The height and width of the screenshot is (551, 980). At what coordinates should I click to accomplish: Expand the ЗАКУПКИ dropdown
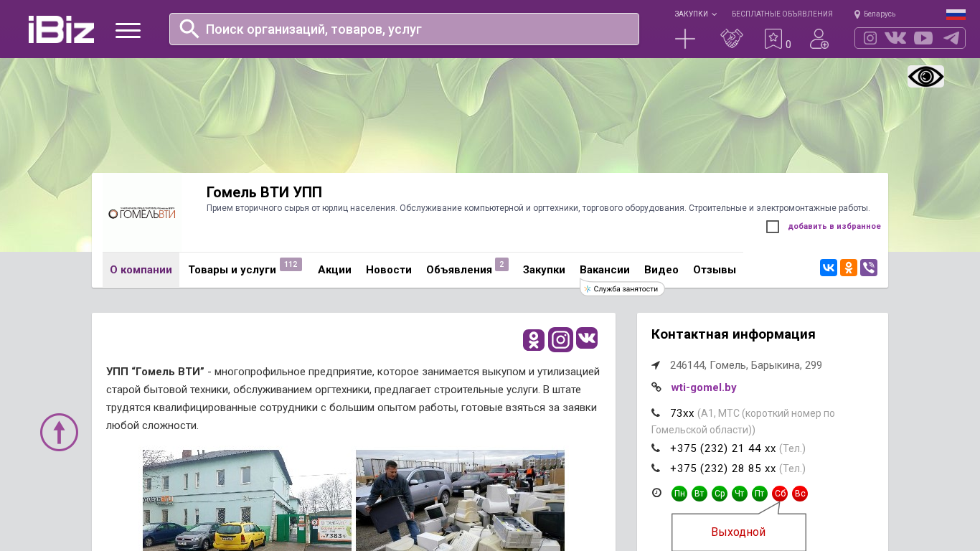coord(695,14)
